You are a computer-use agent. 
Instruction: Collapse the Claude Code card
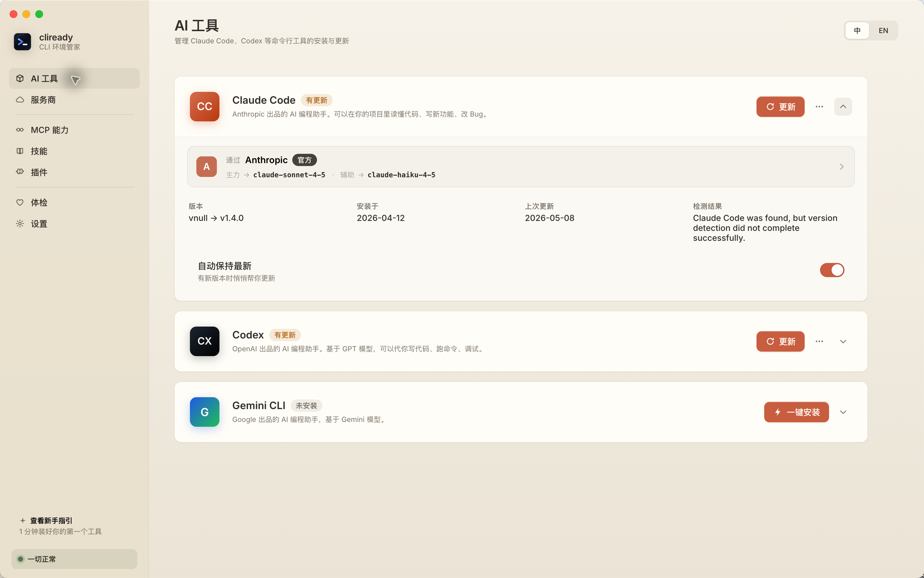pos(843,106)
